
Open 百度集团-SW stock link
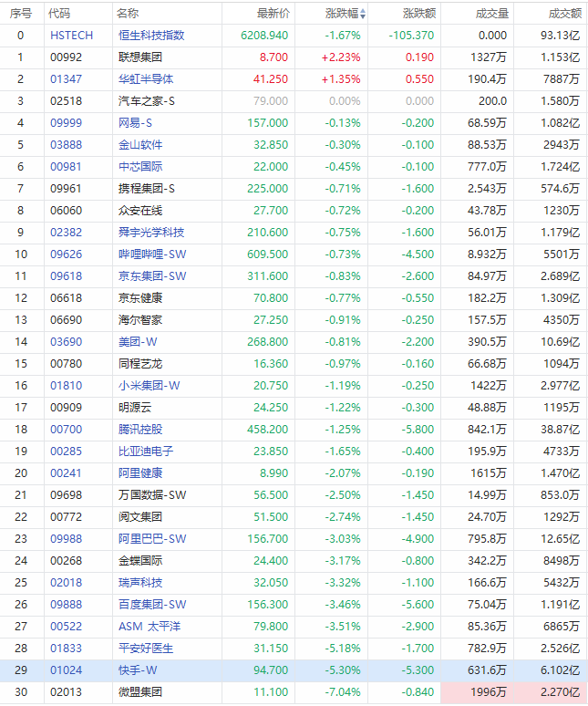tap(152, 605)
